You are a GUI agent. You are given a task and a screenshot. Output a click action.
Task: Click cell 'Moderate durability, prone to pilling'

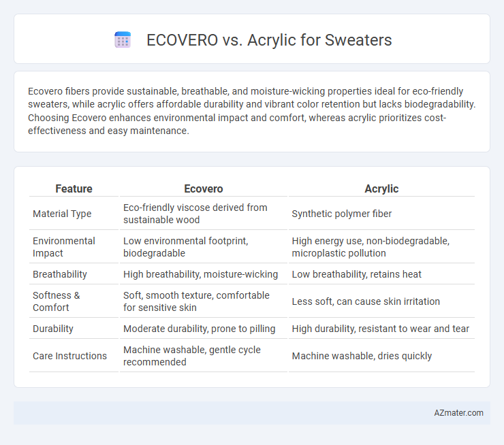click(203, 329)
